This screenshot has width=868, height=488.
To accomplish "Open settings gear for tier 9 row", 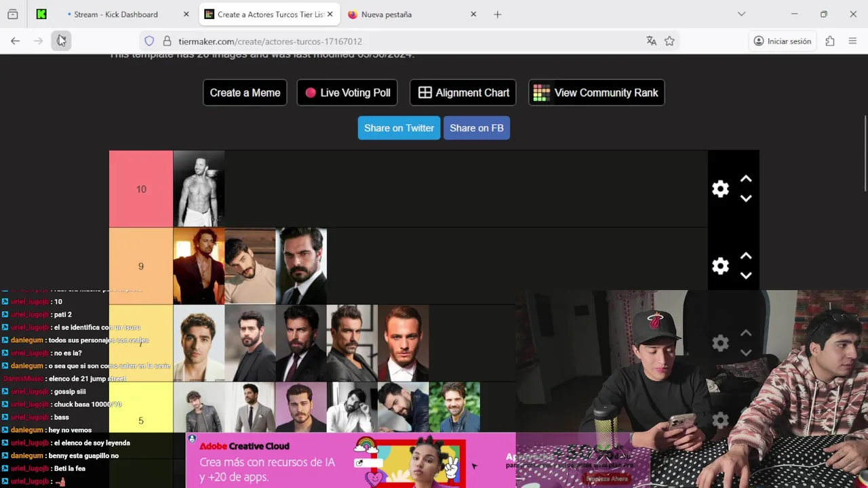I will coord(720,266).
